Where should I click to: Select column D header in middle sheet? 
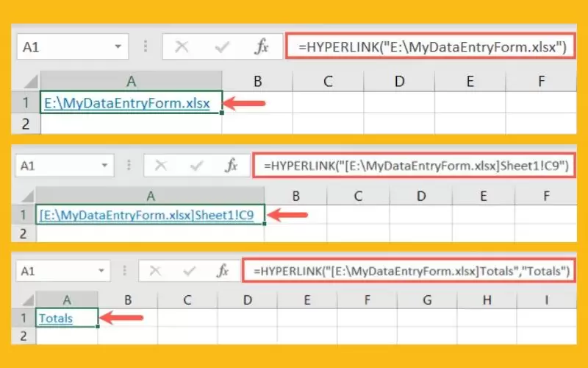(420, 196)
